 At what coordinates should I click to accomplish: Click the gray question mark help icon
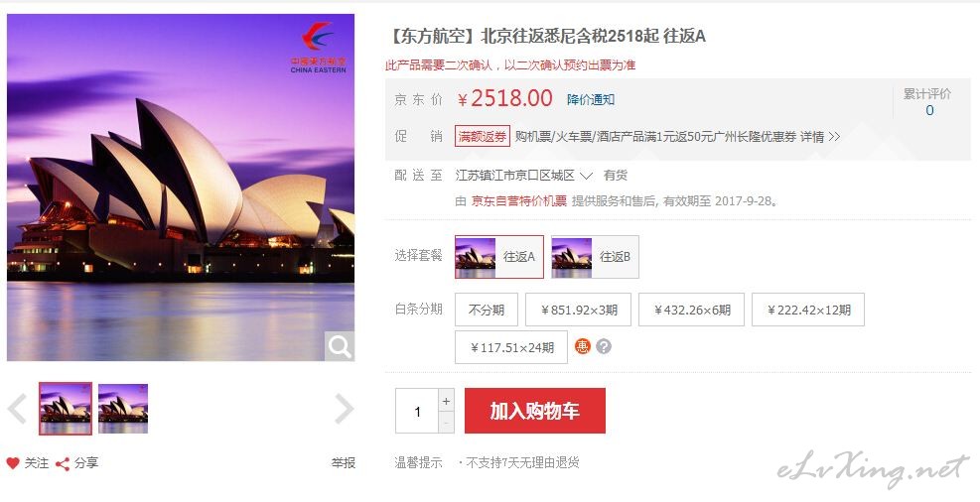pos(603,346)
